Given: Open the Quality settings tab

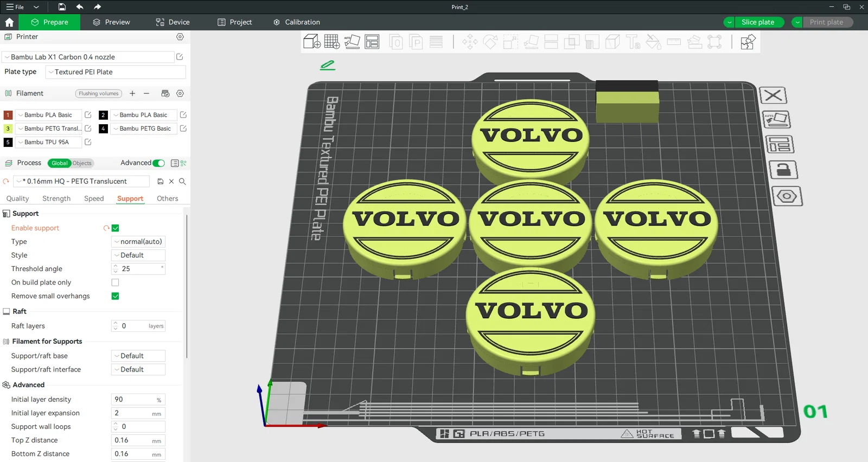Looking at the screenshot, I should [17, 198].
